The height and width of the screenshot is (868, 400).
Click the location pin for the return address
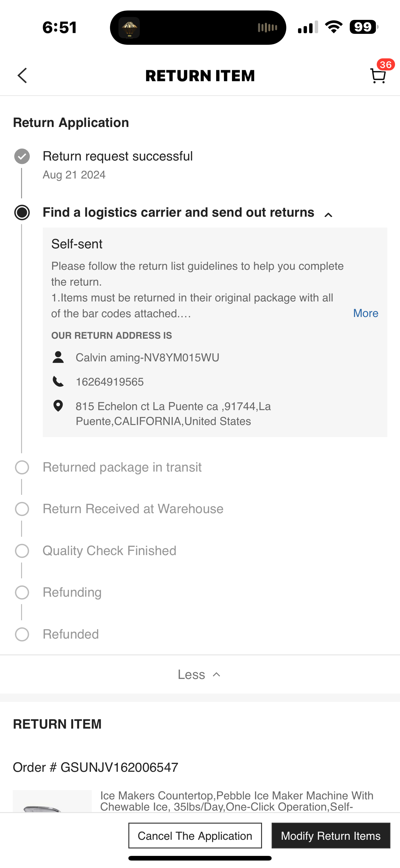(x=58, y=406)
